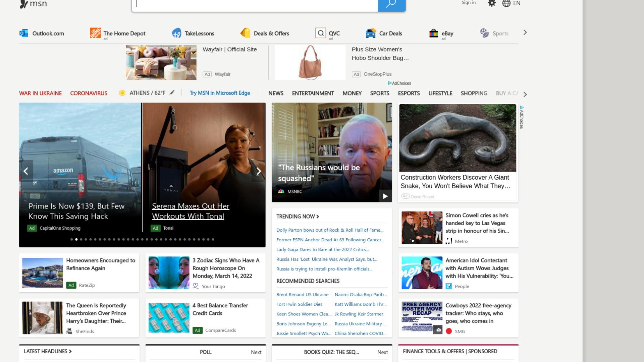Image resolution: width=644 pixels, height=362 pixels.
Task: Open the settings gear icon
Action: coord(491,3)
